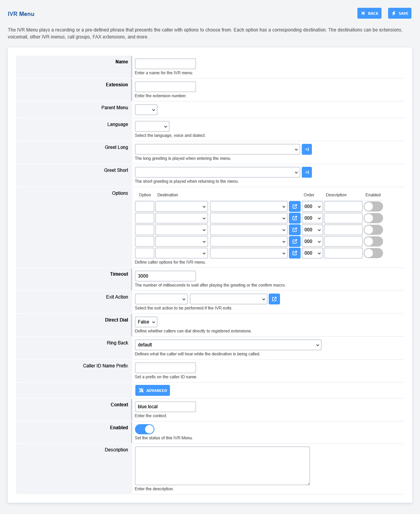
Task: Open the Direct Dial dropdown
Action: [146, 322]
